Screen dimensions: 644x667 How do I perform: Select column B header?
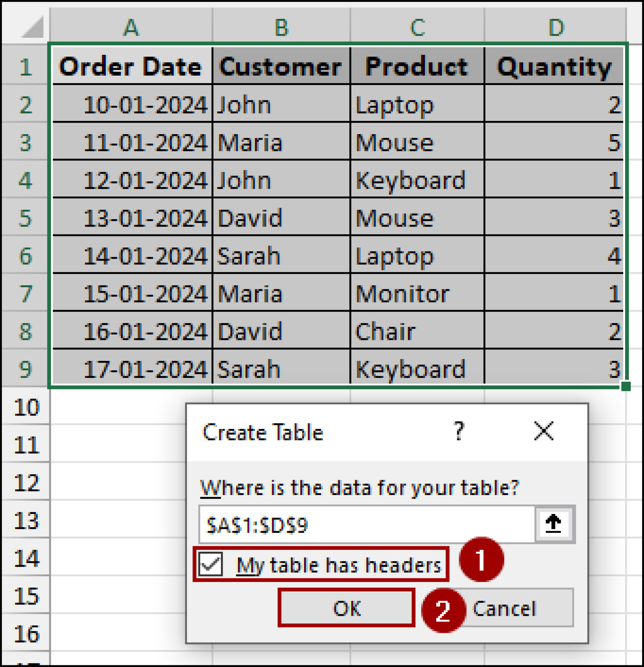(x=281, y=27)
